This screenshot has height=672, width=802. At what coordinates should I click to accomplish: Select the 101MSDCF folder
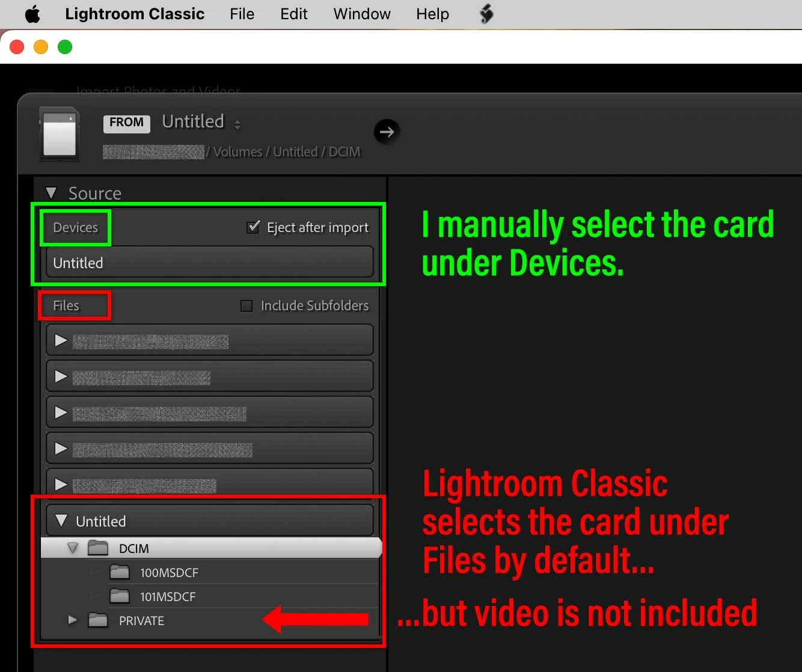pyautogui.click(x=168, y=597)
